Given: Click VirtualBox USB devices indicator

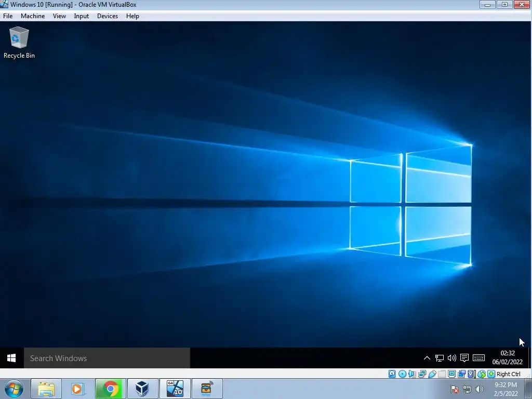Looking at the screenshot, I should coord(432,374).
